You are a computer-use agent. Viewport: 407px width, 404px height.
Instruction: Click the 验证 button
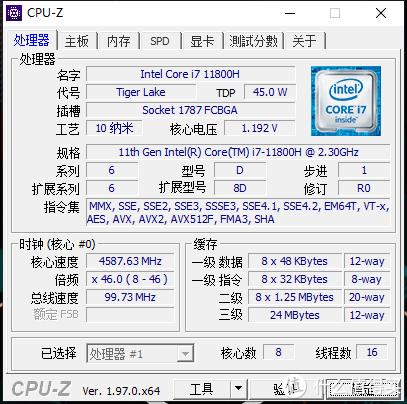click(286, 388)
